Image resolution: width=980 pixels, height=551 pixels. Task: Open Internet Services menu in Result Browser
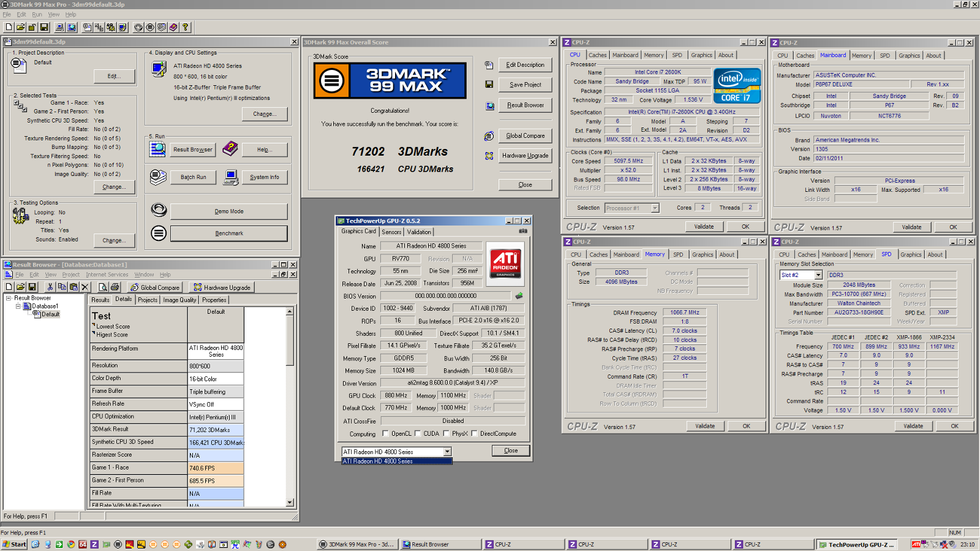107,275
